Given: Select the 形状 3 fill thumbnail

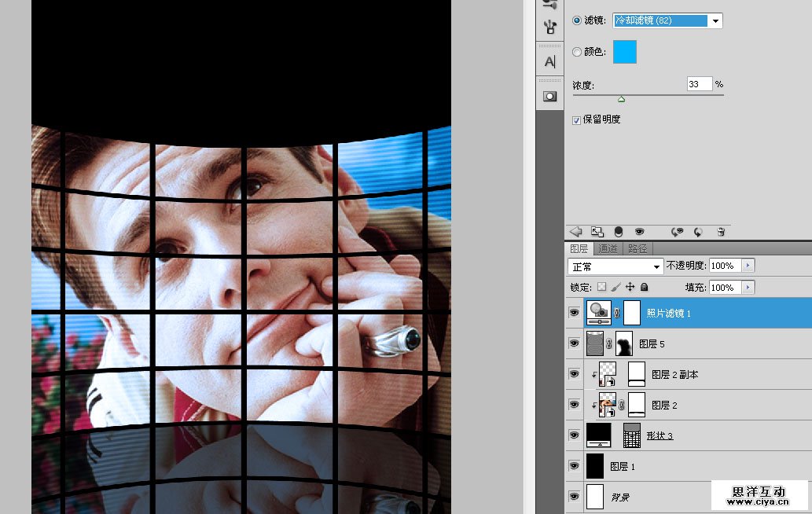Looking at the screenshot, I should click(x=599, y=435).
